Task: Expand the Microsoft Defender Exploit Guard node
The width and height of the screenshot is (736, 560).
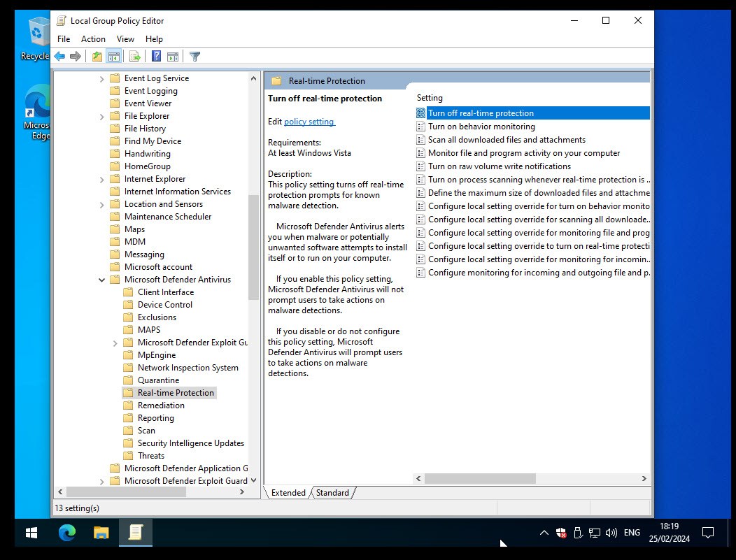Action: (115, 342)
